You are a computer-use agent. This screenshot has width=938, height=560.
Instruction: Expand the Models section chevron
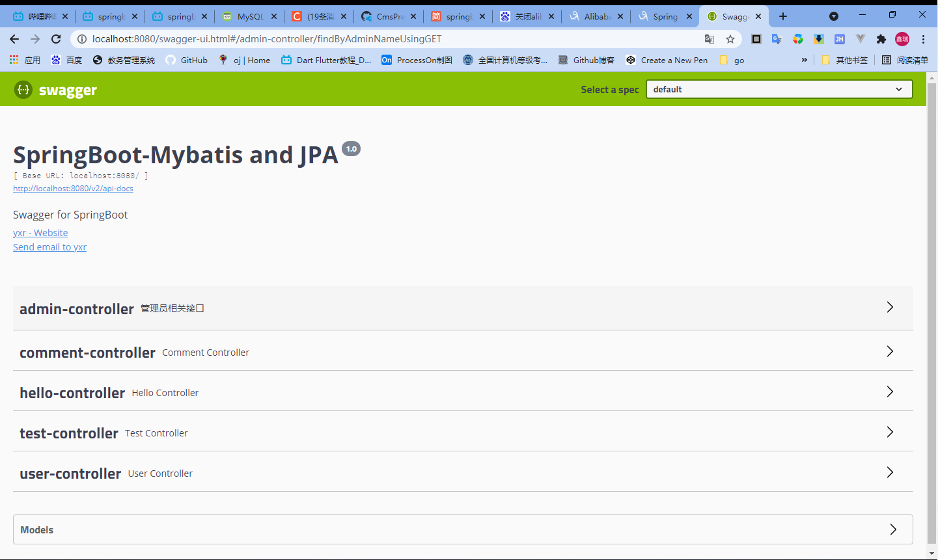(893, 529)
